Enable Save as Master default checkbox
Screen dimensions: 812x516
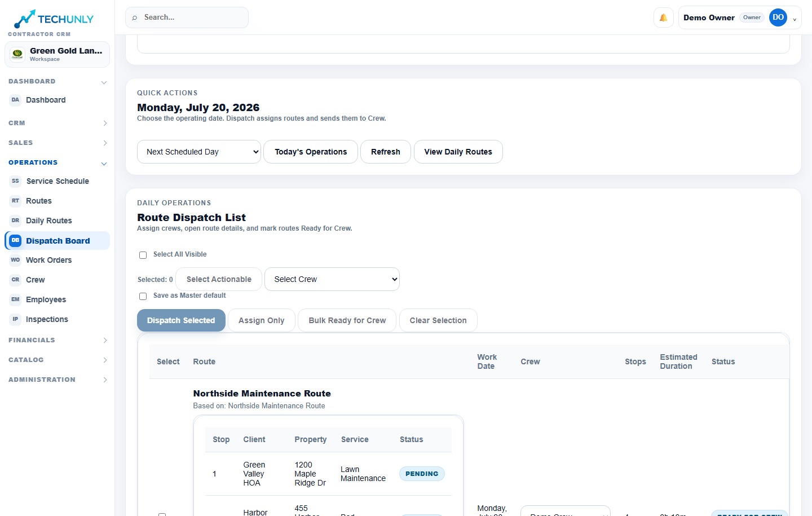click(143, 296)
